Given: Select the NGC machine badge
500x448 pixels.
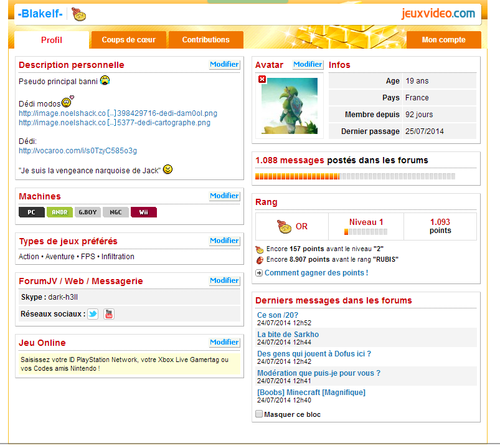Looking at the screenshot, I should 116,212.
